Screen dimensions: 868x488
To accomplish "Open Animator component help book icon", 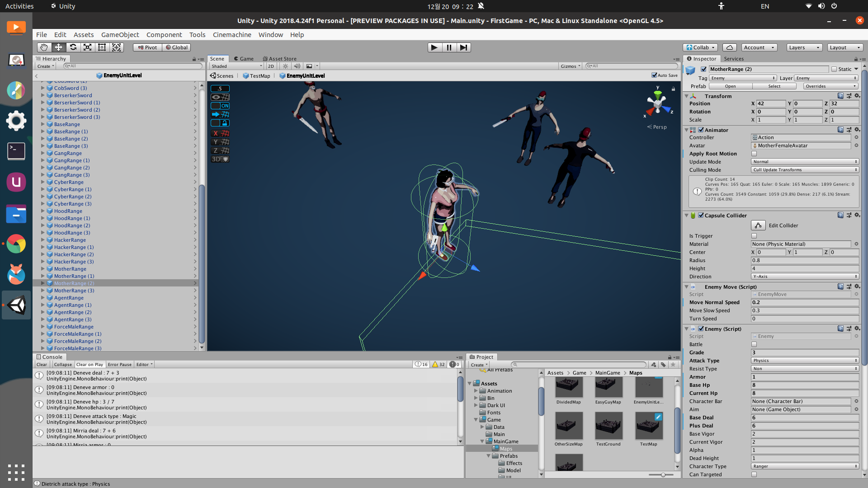I will (840, 130).
